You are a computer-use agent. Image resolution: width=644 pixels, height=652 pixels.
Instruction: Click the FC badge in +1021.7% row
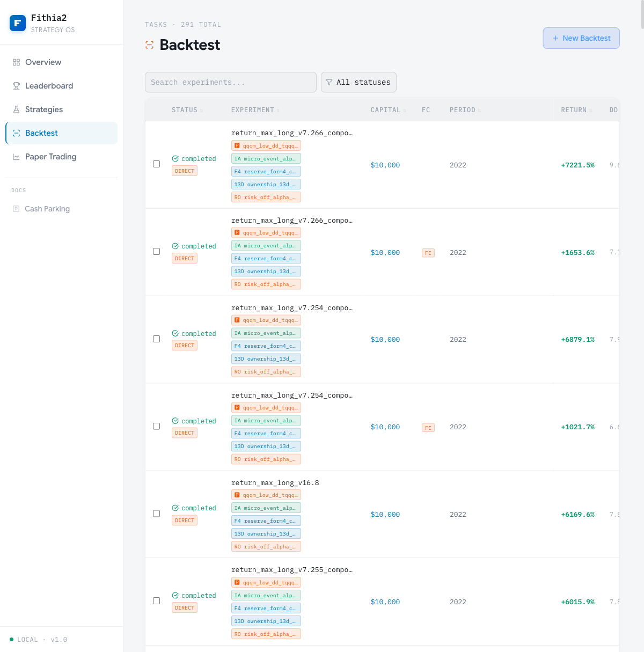pyautogui.click(x=428, y=428)
